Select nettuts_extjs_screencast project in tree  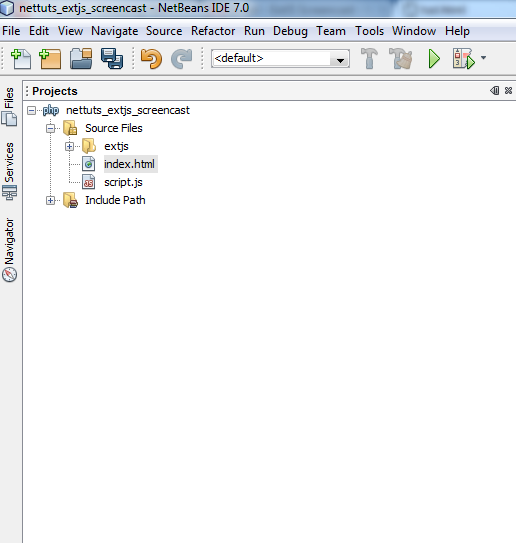pyautogui.click(x=128, y=110)
